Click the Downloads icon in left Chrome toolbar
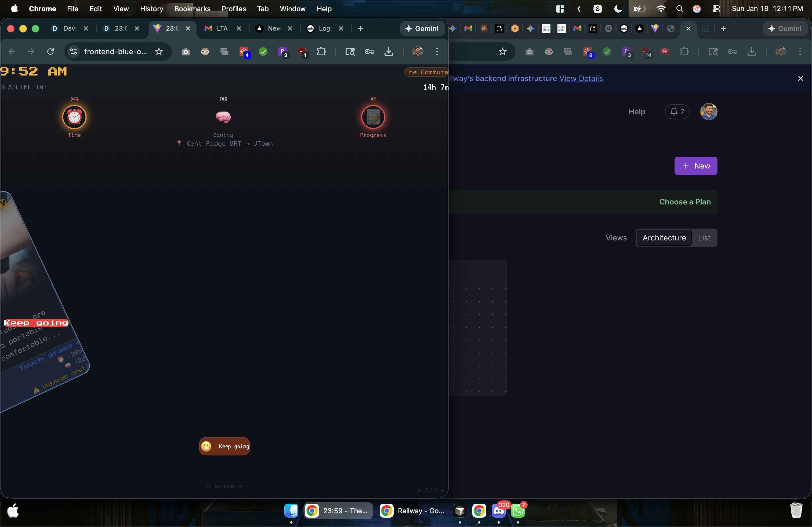812x527 pixels. pyautogui.click(x=389, y=52)
